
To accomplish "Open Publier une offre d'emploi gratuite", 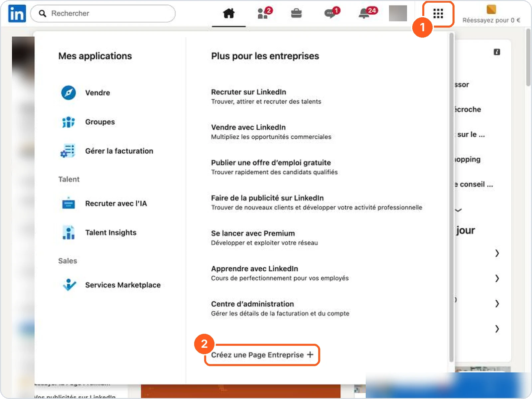I will (274, 167).
